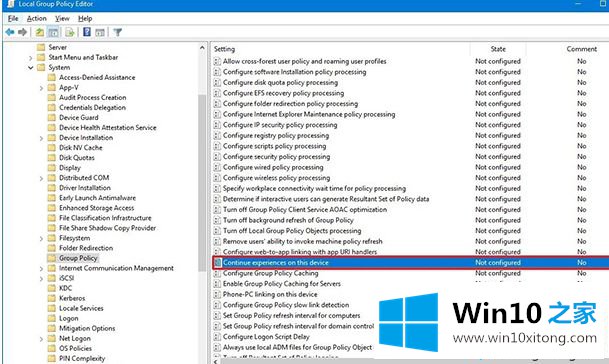
Task: Click the Filter funnel toolbar icon
Action: point(118,32)
